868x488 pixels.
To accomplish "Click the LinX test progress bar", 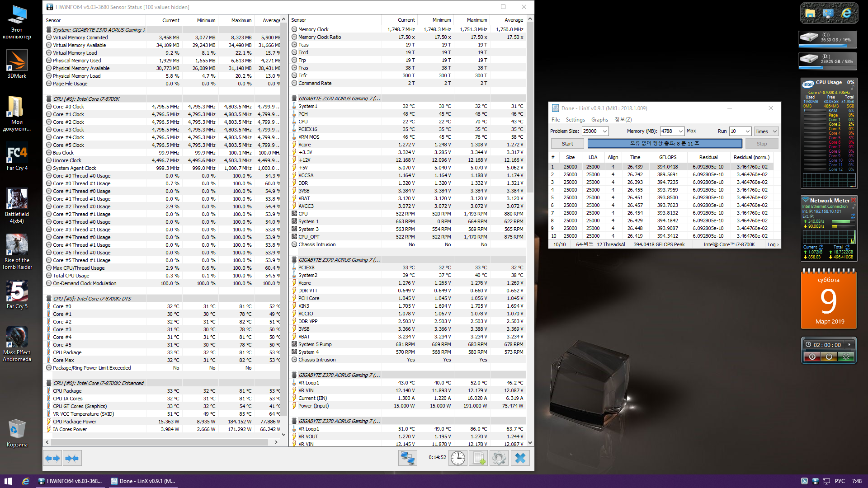I will click(x=665, y=144).
